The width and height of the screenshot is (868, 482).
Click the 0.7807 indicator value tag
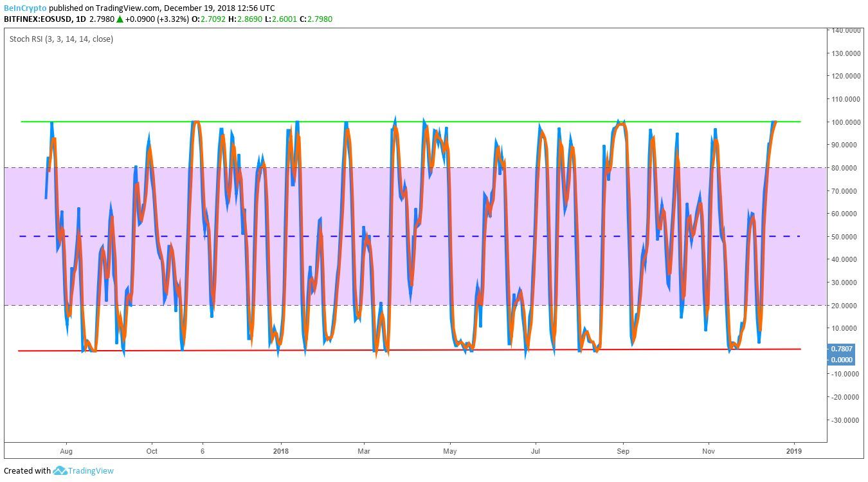(841, 349)
